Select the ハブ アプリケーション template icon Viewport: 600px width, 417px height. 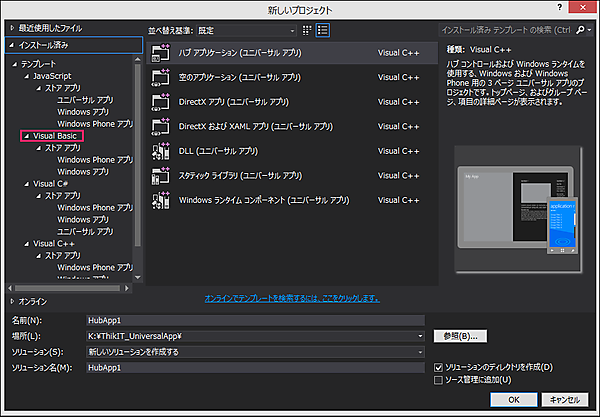(160, 51)
